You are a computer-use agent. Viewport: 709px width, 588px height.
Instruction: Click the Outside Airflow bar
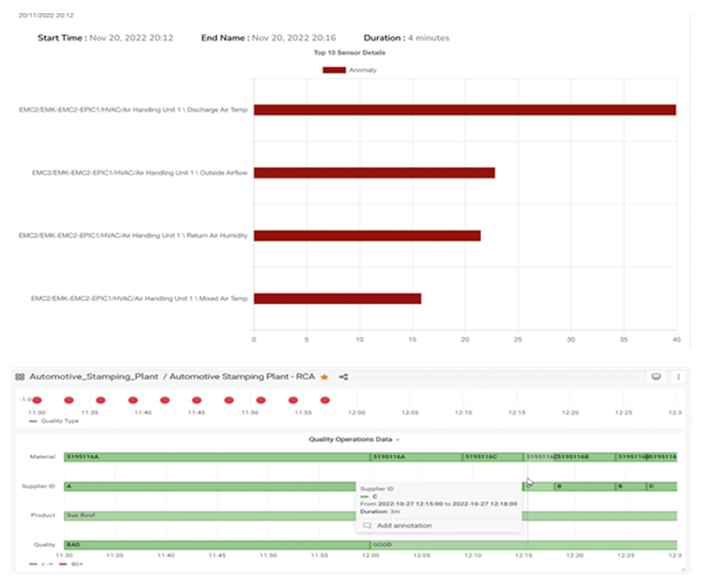[374, 172]
